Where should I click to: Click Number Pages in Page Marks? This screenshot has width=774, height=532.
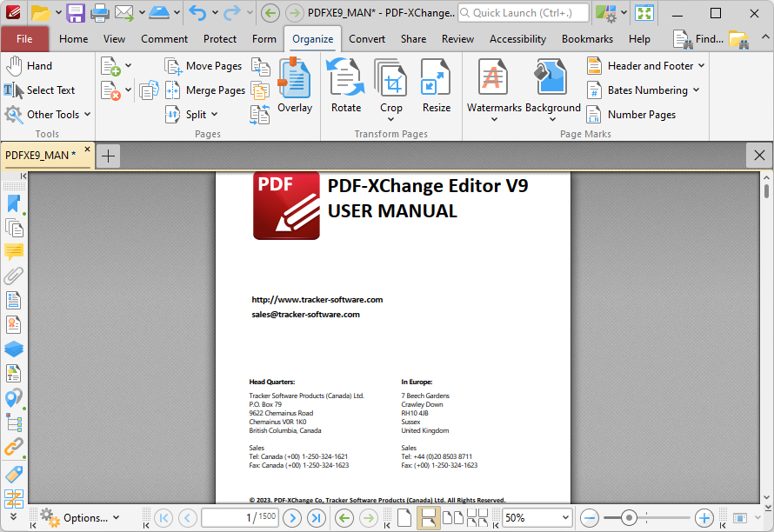tap(631, 115)
